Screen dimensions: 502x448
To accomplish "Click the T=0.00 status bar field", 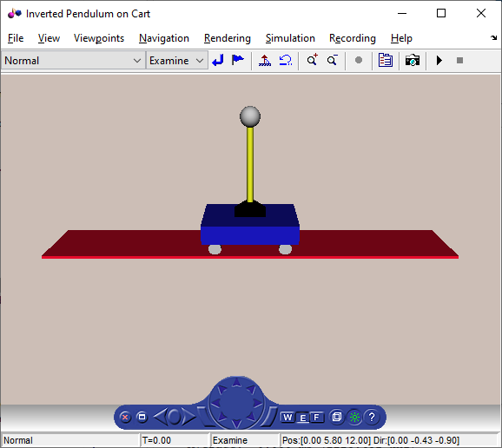I will point(175,440).
